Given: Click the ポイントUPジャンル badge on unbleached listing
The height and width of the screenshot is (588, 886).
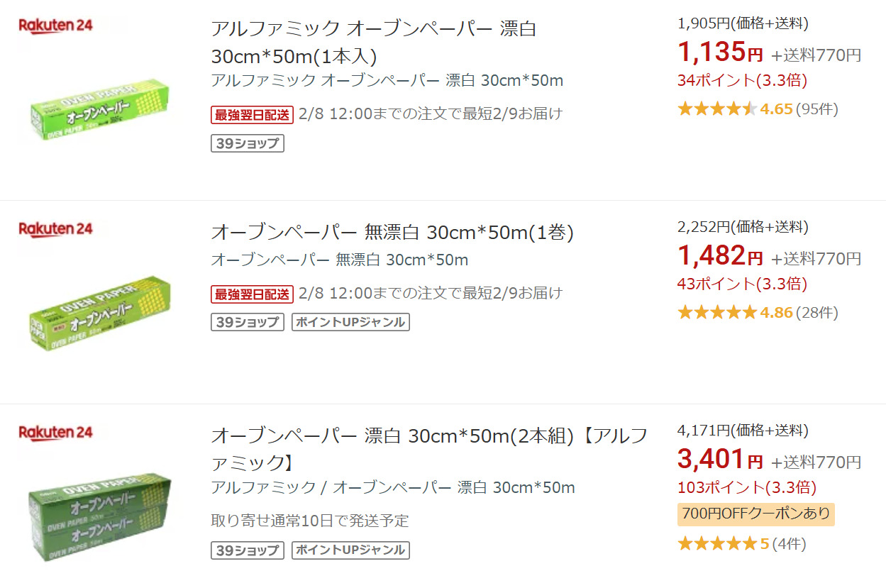Looking at the screenshot, I should 350,322.
